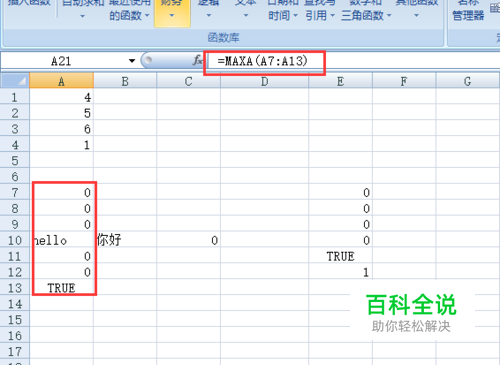Viewport: 500px width, 365px height.
Task: Open the Lookup & Reference (引用) dropdown
Action: [320, 16]
